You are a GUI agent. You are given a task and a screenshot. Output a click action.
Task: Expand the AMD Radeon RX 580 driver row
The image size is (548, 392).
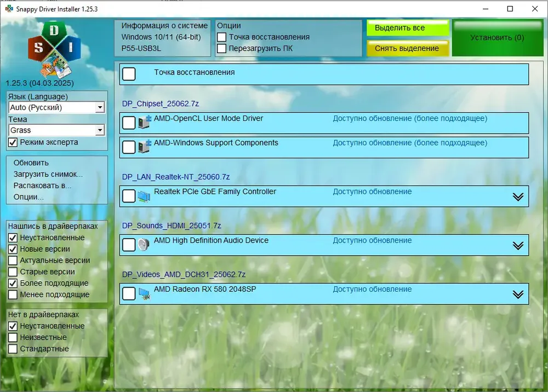518,295
